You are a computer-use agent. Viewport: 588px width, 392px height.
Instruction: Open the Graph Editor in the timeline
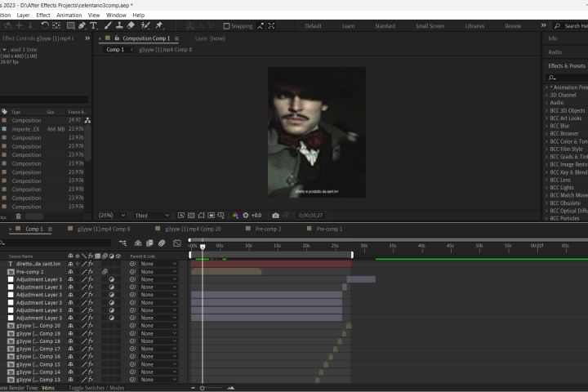176,243
